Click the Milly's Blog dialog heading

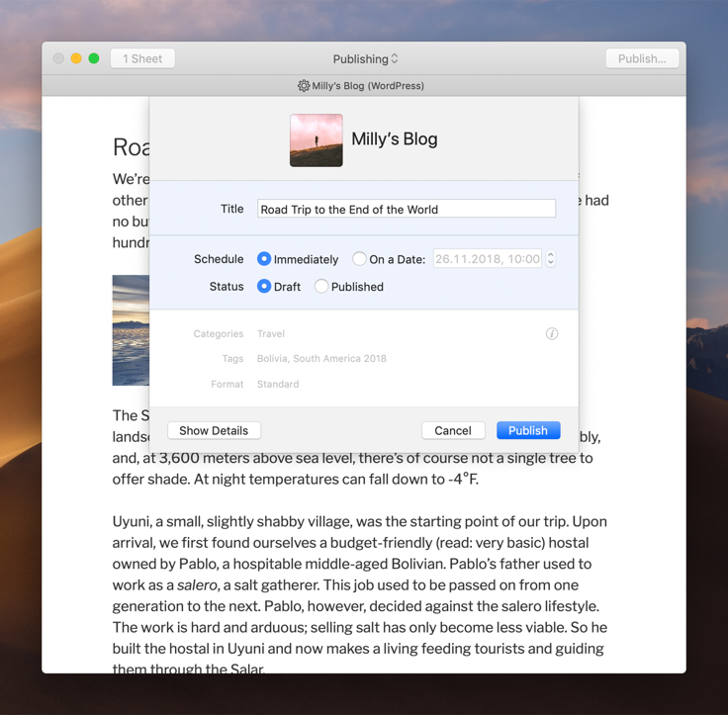point(395,139)
